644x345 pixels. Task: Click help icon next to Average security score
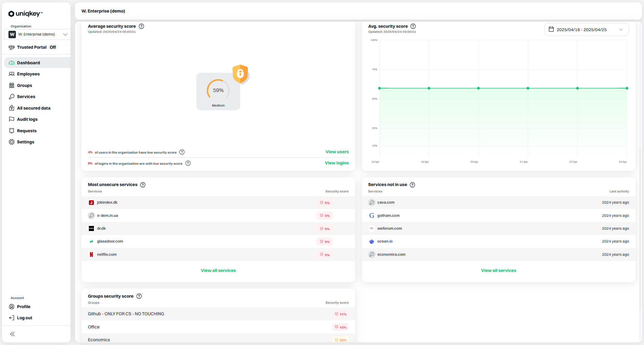coord(142,26)
